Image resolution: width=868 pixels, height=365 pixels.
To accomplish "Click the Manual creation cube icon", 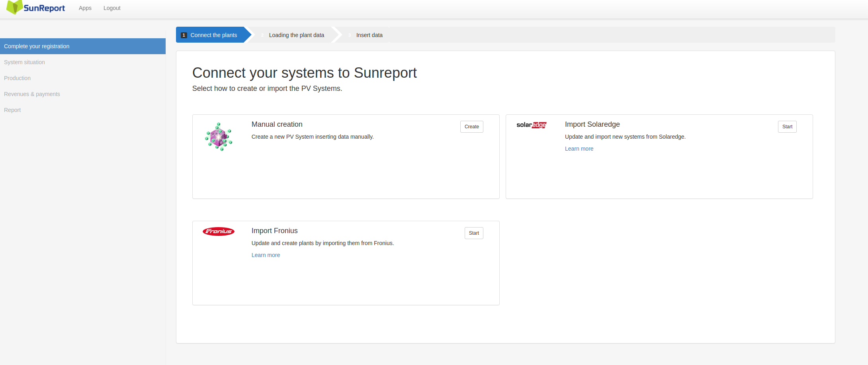I will 219,137.
